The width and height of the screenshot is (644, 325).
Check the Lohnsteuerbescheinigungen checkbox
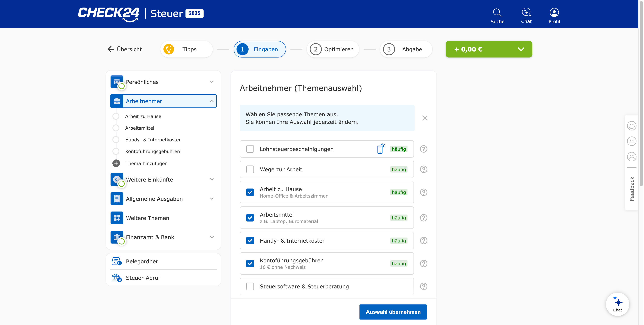click(x=250, y=149)
